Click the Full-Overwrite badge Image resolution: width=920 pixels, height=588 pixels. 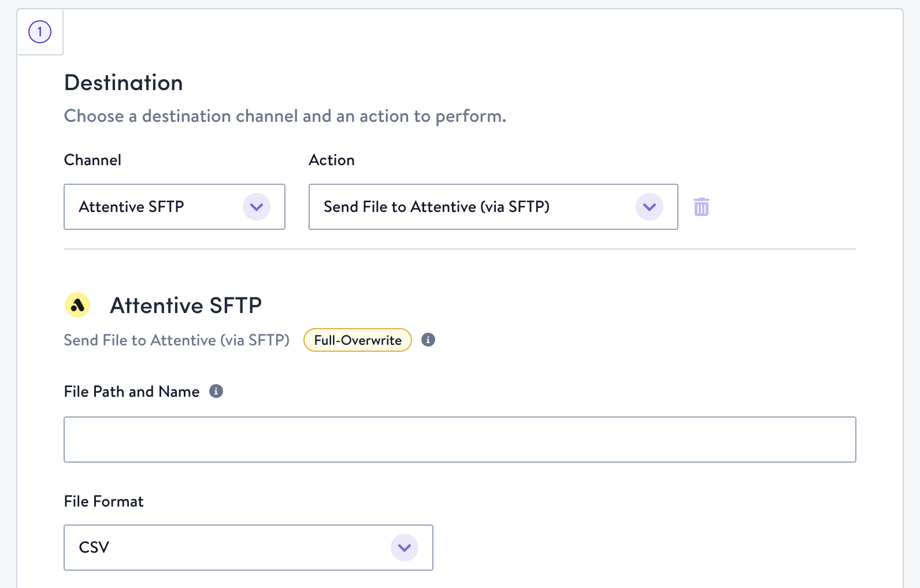pyautogui.click(x=358, y=340)
